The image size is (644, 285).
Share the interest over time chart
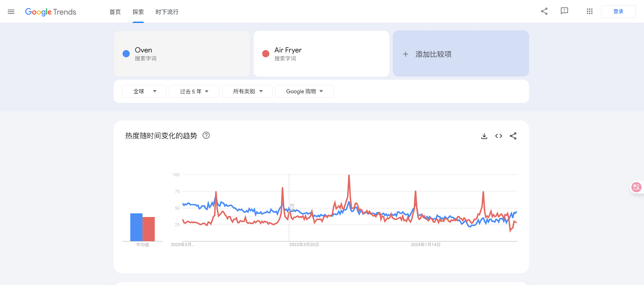click(x=513, y=136)
